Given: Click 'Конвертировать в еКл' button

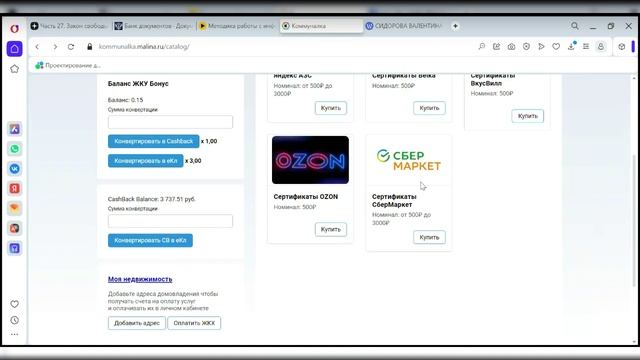Looking at the screenshot, I should pos(146,161).
